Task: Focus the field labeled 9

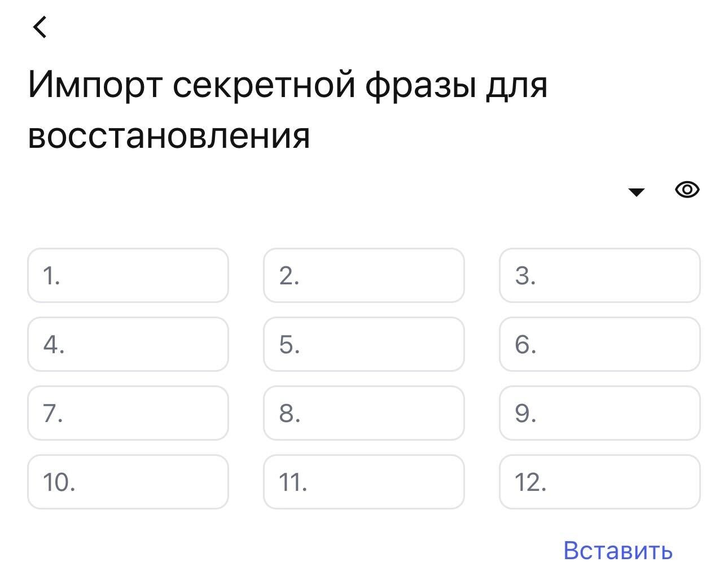Action: pos(600,413)
